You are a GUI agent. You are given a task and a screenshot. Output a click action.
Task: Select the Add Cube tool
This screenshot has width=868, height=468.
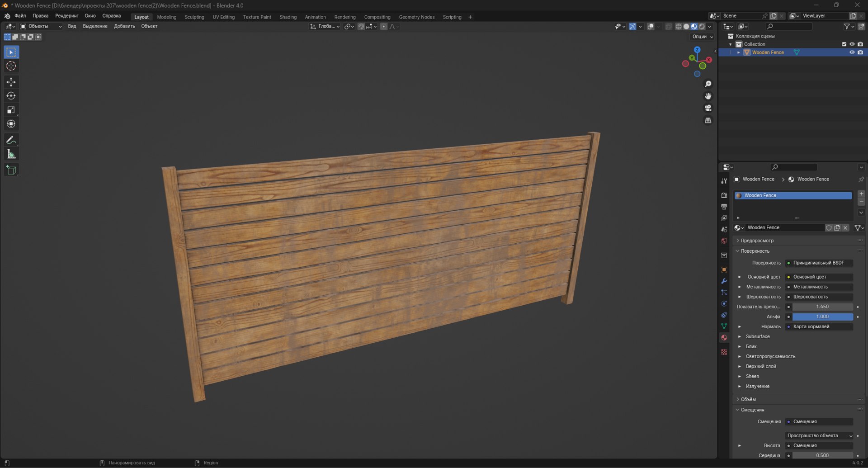(x=11, y=170)
